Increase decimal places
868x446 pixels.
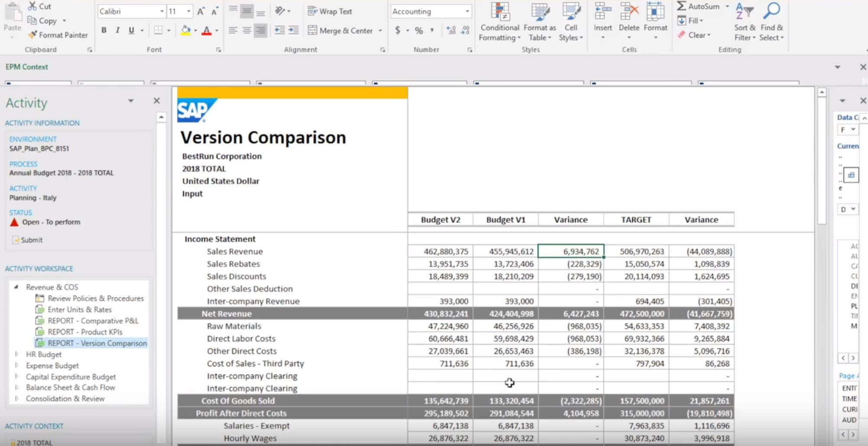(451, 30)
